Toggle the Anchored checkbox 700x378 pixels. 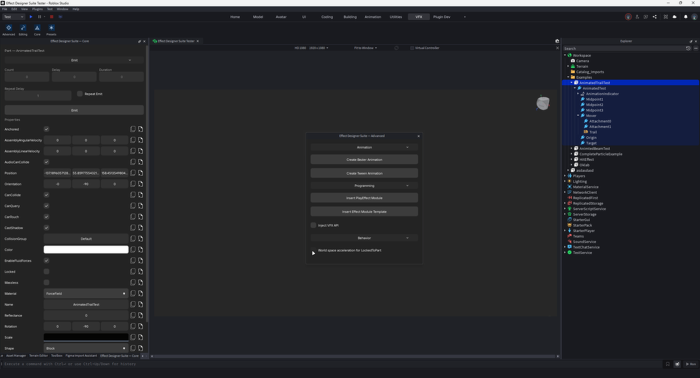coord(46,129)
